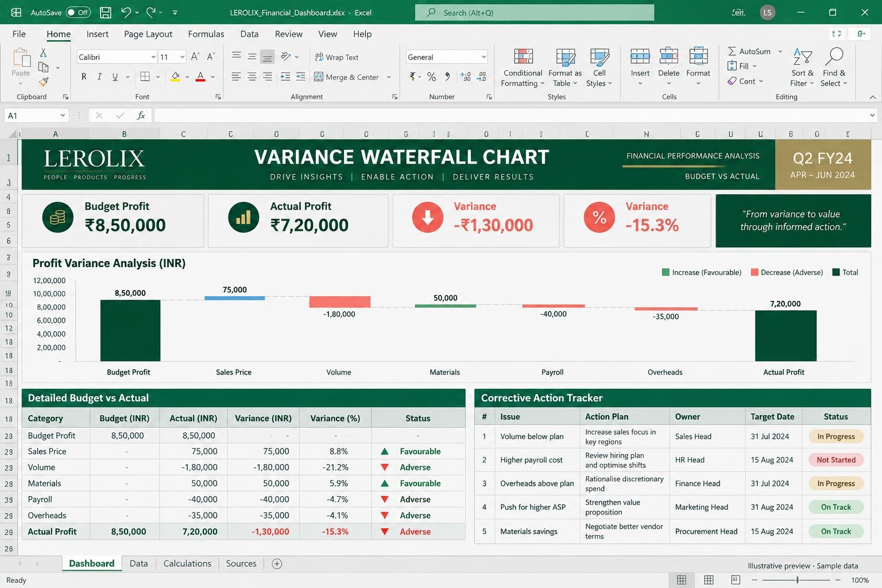This screenshot has height=588, width=882.
Task: Toggle the AutoSave switch
Action: coord(78,12)
